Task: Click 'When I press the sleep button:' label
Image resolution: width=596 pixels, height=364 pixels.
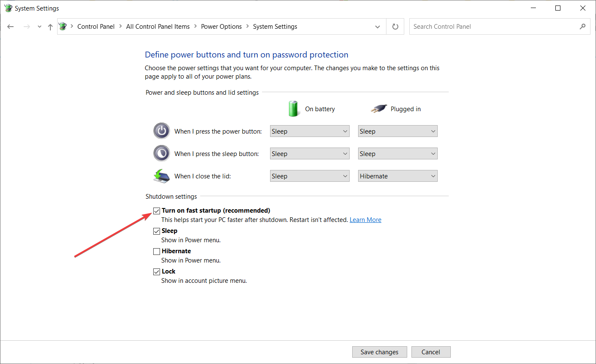Action: (217, 154)
